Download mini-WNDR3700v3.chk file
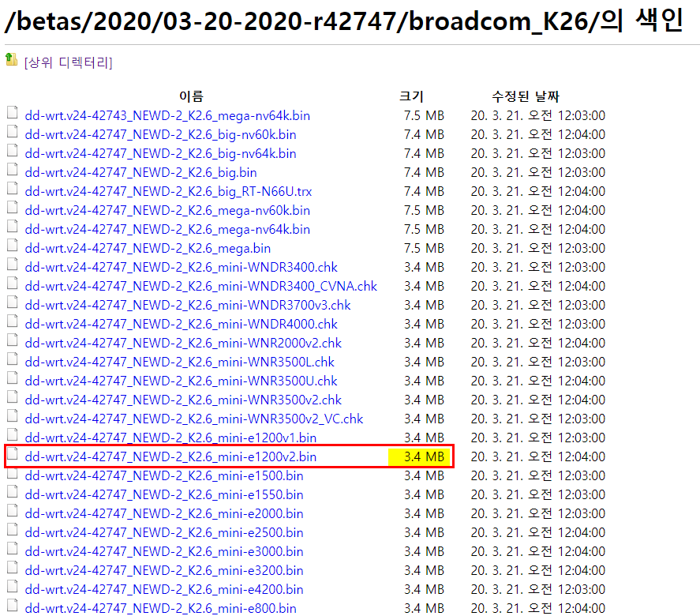The image size is (700, 616). (188, 305)
